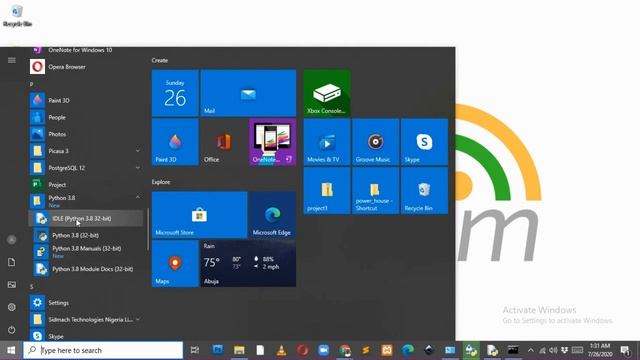640x360 pixels.
Task: Open the Maps tile
Action: click(175, 264)
